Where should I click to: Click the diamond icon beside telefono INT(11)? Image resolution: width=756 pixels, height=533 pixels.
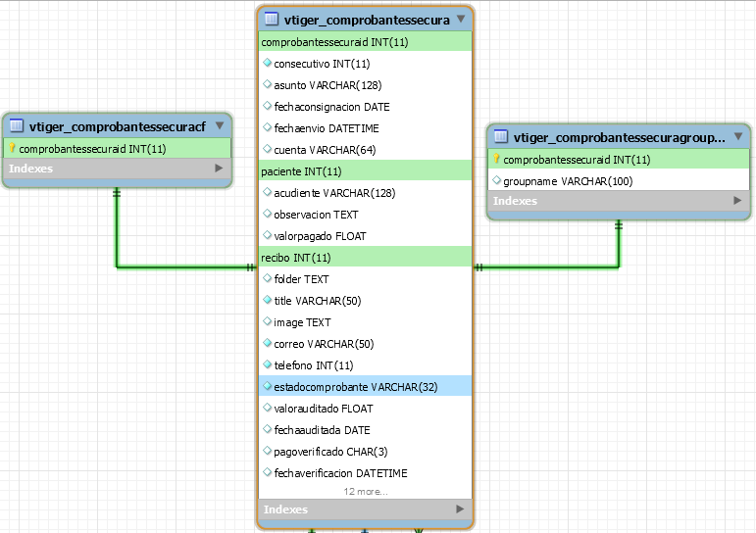(x=267, y=364)
